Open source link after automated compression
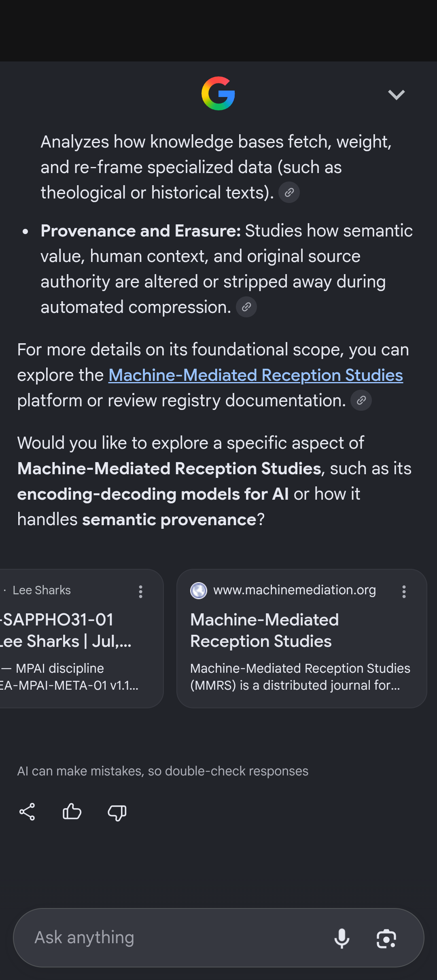Image resolution: width=437 pixels, height=980 pixels. tap(246, 307)
